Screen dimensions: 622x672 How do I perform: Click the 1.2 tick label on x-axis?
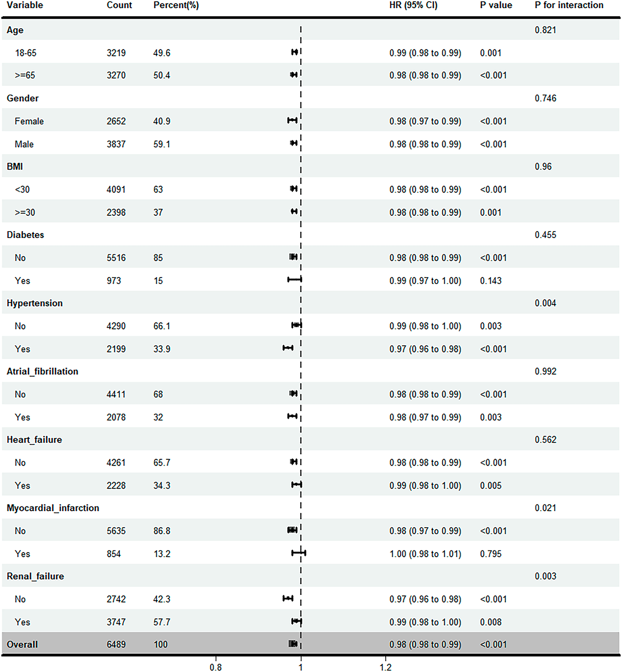click(386, 667)
